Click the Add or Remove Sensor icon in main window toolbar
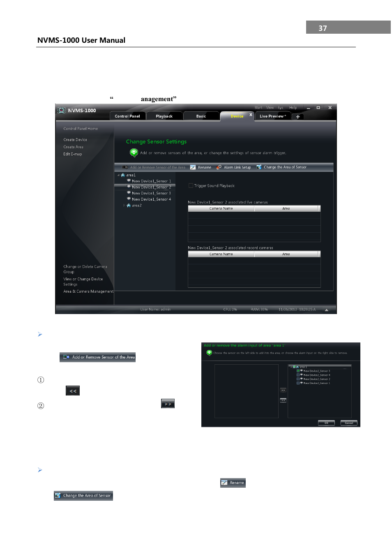Screen dimensions: 392x555 click(125, 167)
